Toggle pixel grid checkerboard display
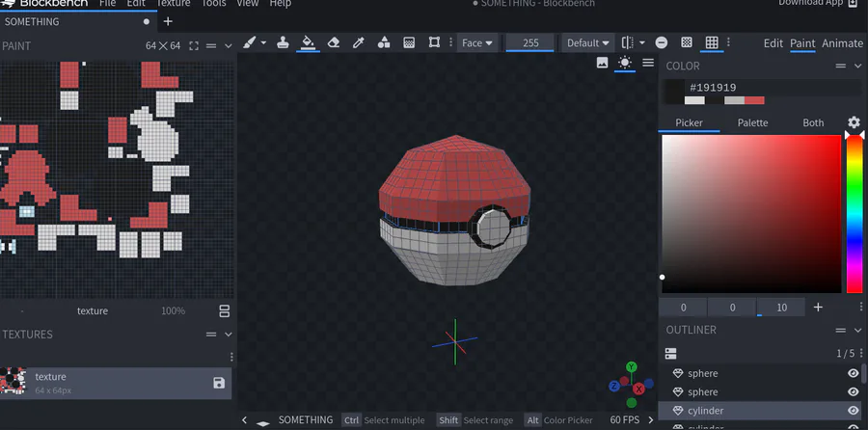Image resolution: width=868 pixels, height=430 pixels. pyautogui.click(x=687, y=42)
